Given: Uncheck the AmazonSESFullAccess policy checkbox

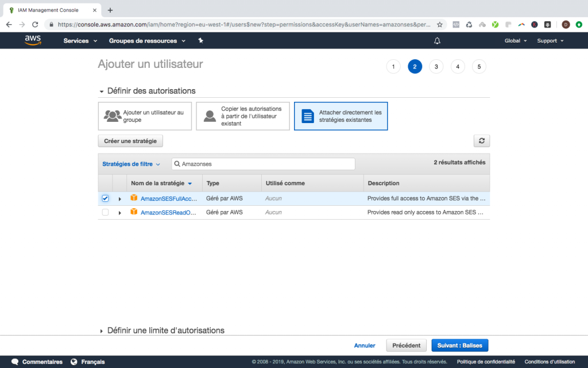Looking at the screenshot, I should [105, 198].
